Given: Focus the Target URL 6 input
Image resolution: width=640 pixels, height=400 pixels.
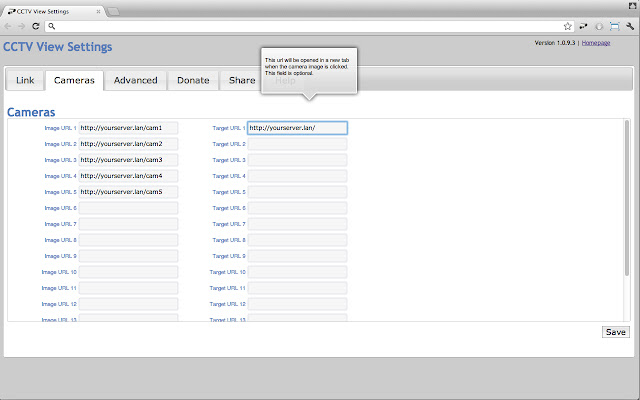Looking at the screenshot, I should (298, 208).
